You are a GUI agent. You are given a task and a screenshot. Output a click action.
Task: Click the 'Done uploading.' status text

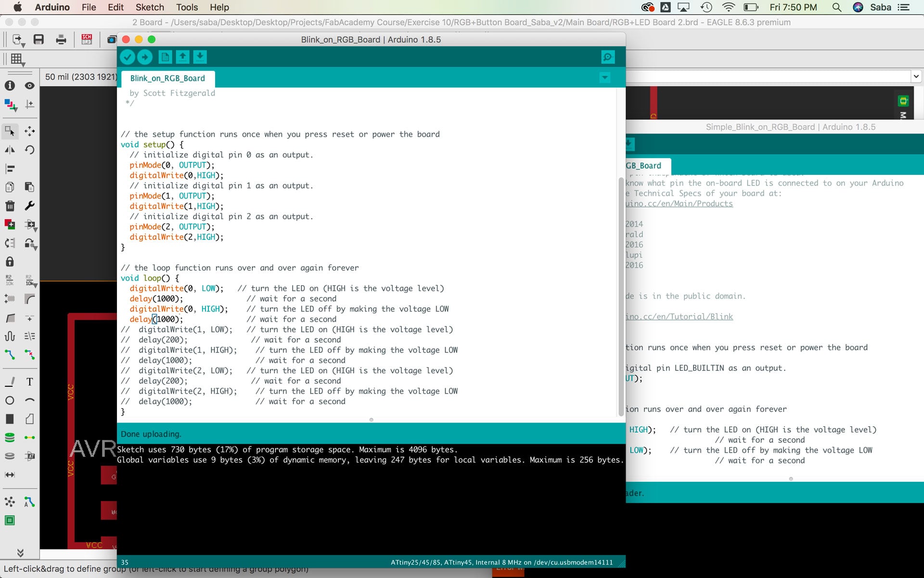pyautogui.click(x=151, y=434)
